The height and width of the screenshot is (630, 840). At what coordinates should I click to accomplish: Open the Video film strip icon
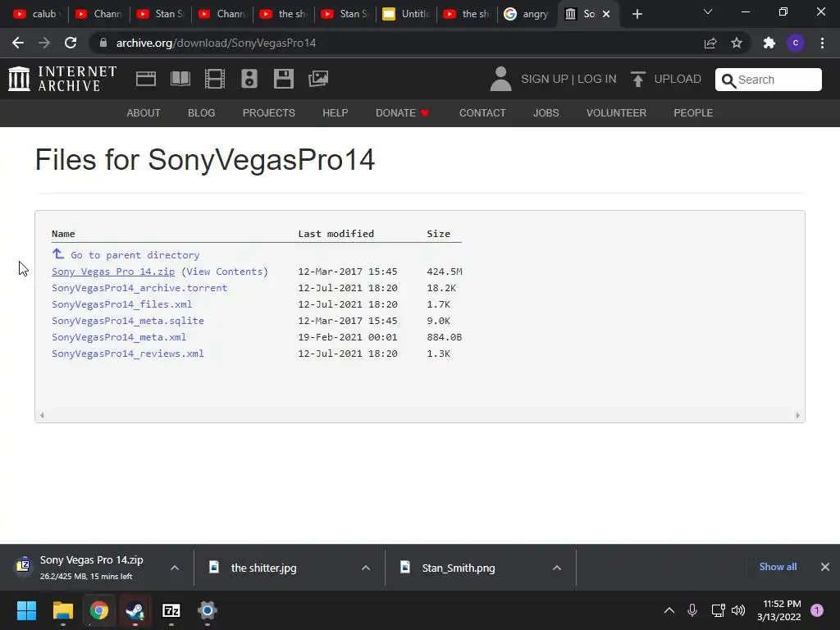pyautogui.click(x=215, y=79)
